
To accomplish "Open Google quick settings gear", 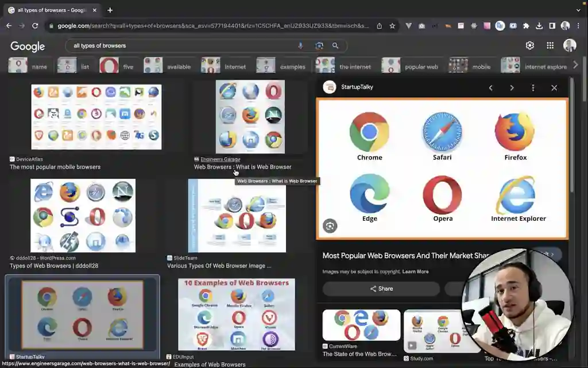I will pyautogui.click(x=529, y=45).
